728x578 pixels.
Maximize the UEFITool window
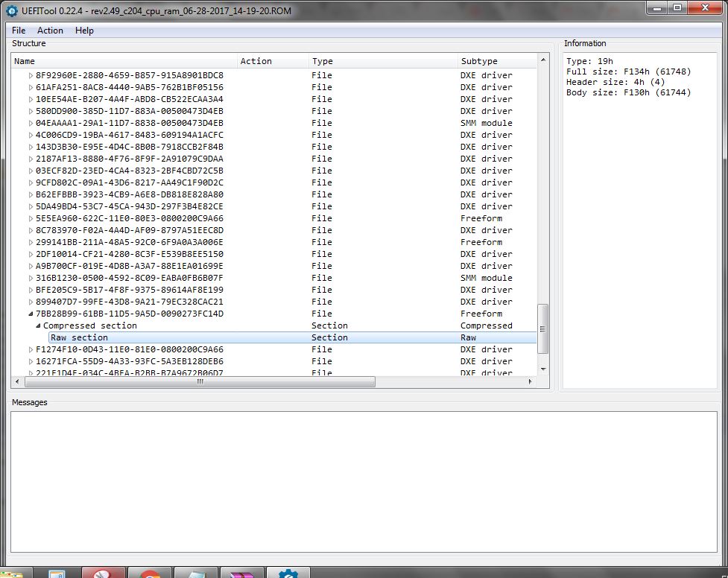677,7
